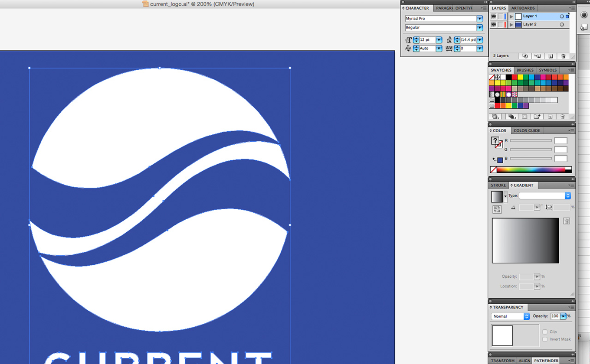The width and height of the screenshot is (590, 364).
Task: Enable the Clip checkbox
Action: [545, 332]
